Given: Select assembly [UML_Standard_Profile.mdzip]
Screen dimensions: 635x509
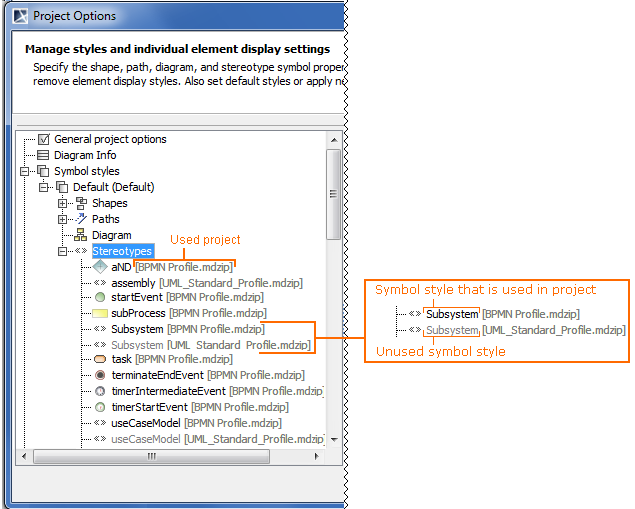Looking at the screenshot, I should [x=207, y=283].
